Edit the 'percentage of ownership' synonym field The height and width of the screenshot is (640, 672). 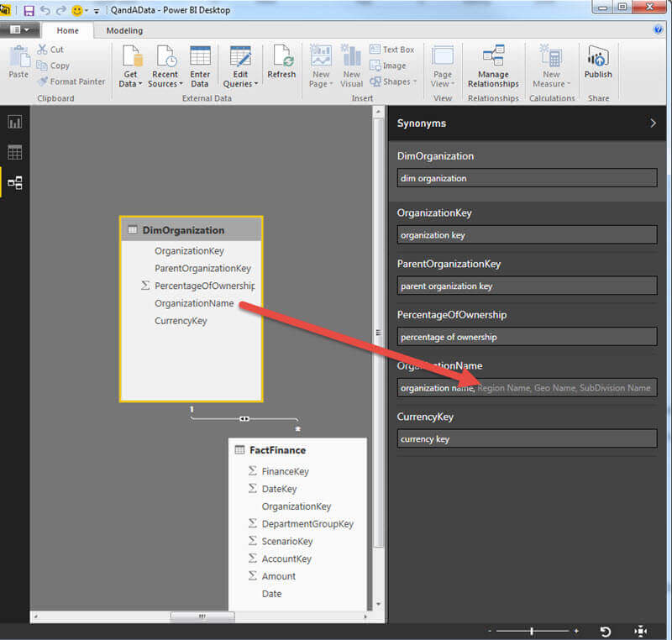tap(527, 337)
